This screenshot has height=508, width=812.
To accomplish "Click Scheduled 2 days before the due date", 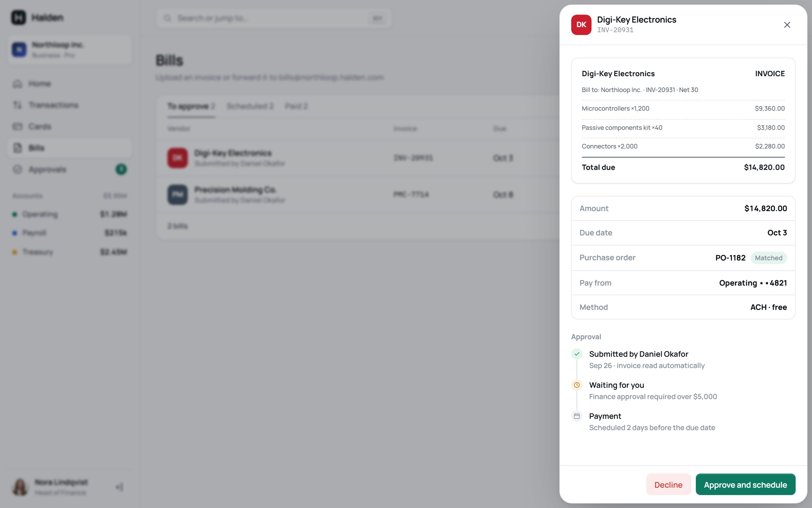I will (x=652, y=428).
